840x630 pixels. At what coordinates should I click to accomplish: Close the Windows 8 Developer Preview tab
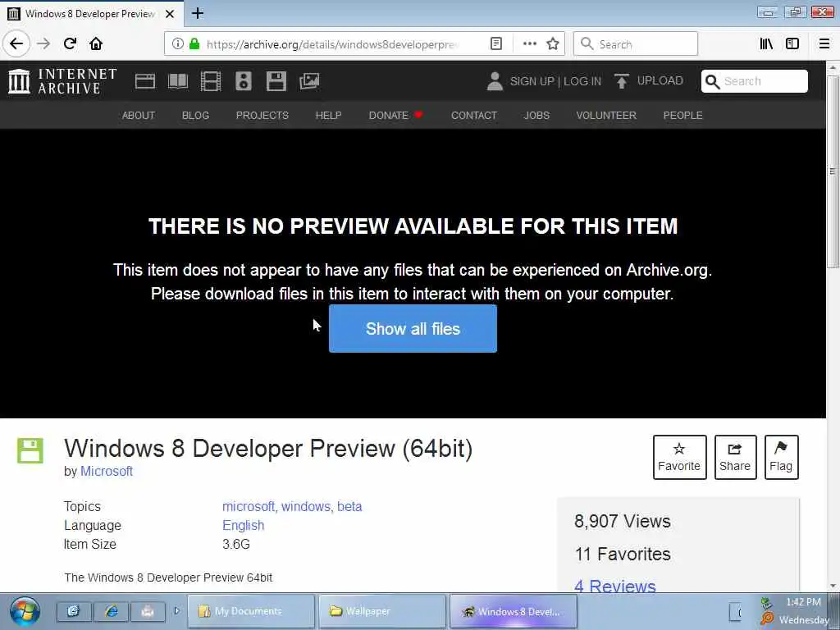[x=170, y=14]
